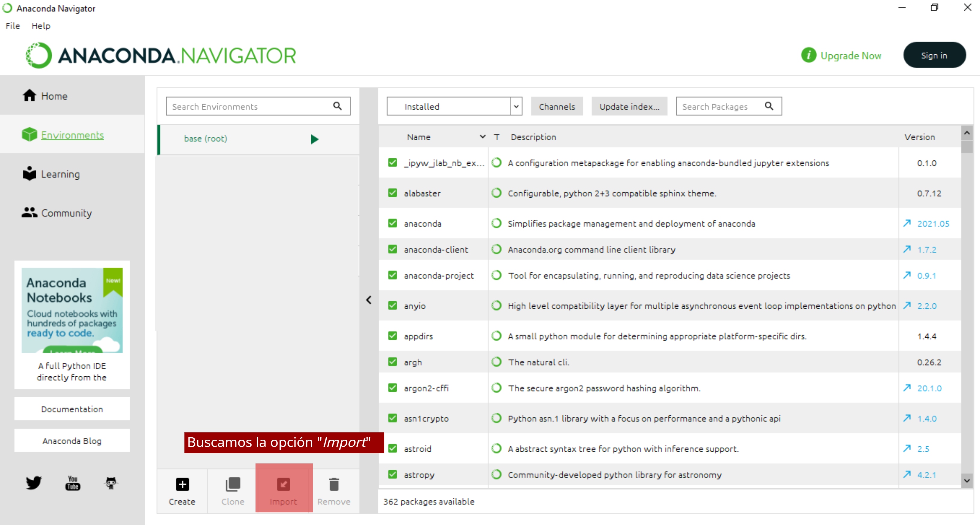Image resolution: width=980 pixels, height=525 pixels.
Task: Open the GitHub octocat icon link
Action: 111,483
